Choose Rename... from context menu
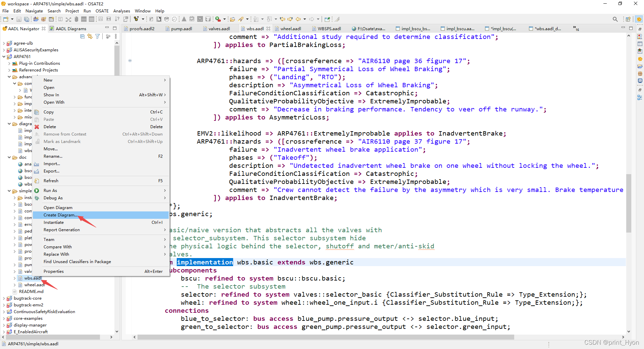 click(x=101, y=156)
